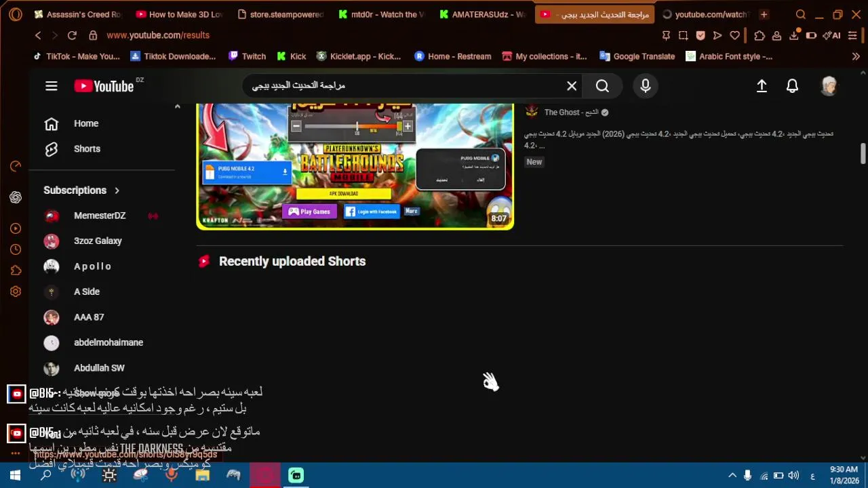The height and width of the screenshot is (488, 868).
Task: Open easy setup sliders icon
Action: [852, 35]
